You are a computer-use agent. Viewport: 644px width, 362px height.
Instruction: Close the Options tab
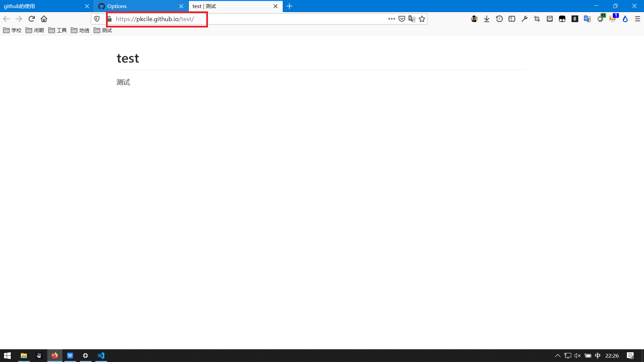181,6
